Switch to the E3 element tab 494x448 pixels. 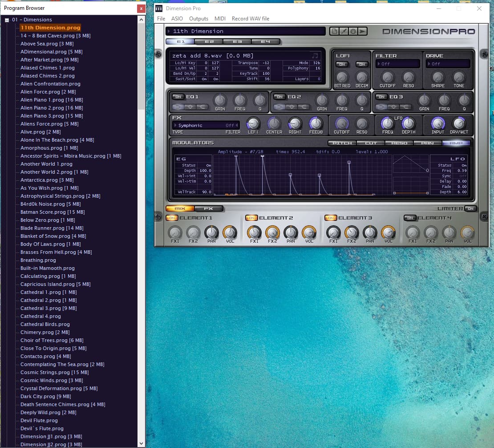tap(238, 41)
